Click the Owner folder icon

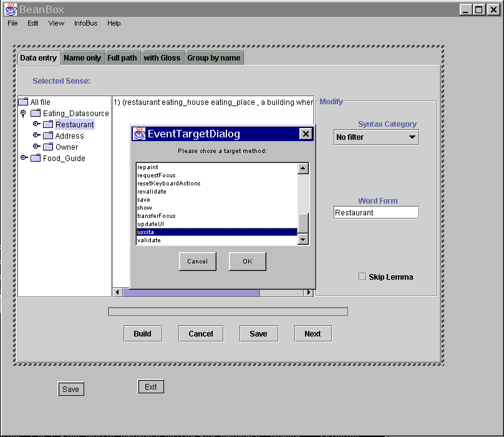pos(48,147)
